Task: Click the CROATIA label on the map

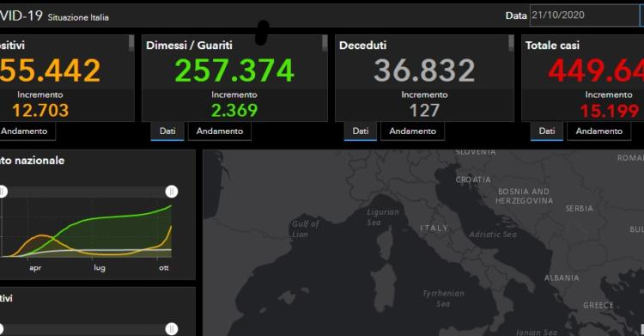Action: [473, 180]
